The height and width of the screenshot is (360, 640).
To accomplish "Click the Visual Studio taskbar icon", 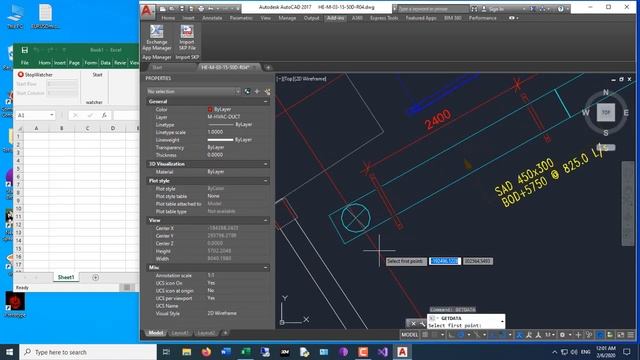I will (382, 352).
